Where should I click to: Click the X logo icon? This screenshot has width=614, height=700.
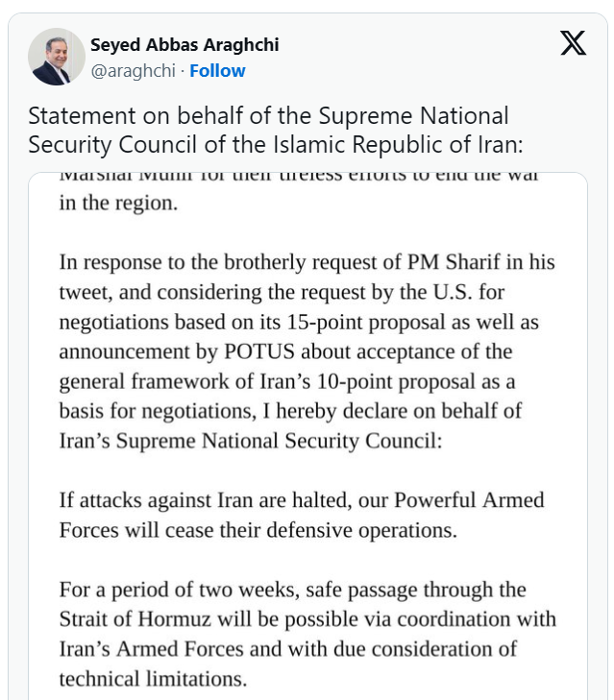[573, 43]
